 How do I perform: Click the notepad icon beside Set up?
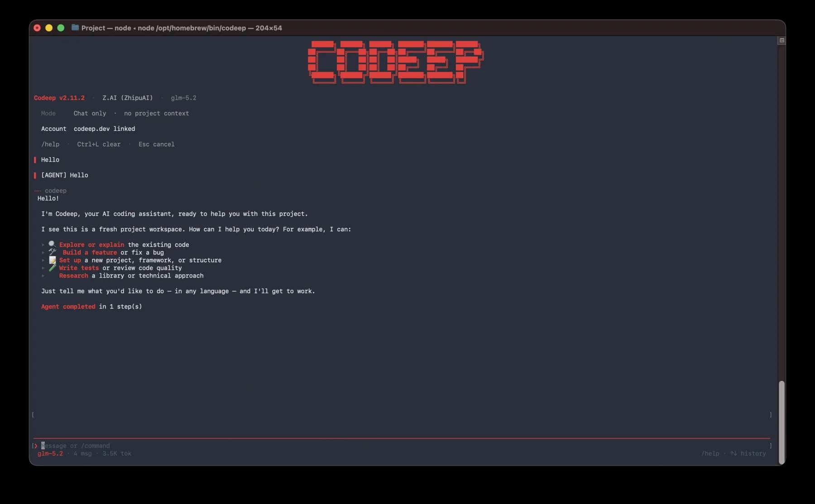(x=52, y=260)
